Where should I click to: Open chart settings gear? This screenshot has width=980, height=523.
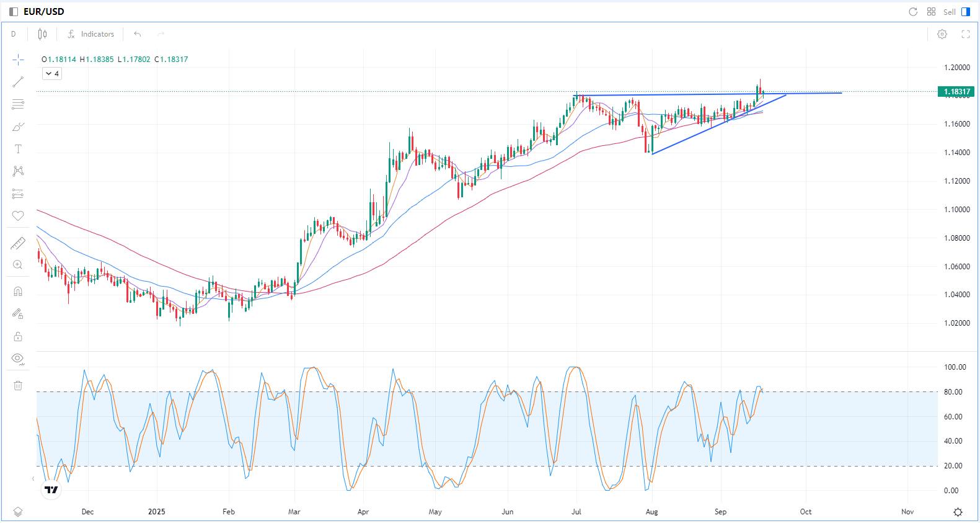pos(942,34)
